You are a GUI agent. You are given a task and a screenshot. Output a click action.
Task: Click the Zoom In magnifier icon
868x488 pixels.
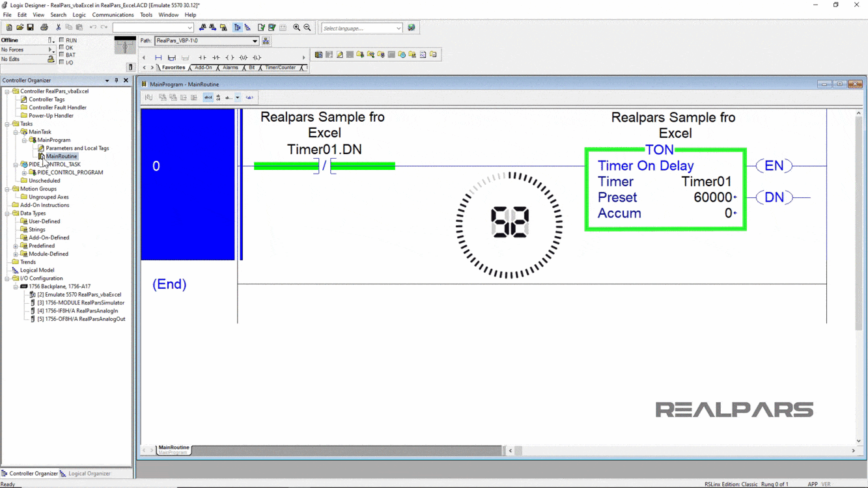point(297,27)
